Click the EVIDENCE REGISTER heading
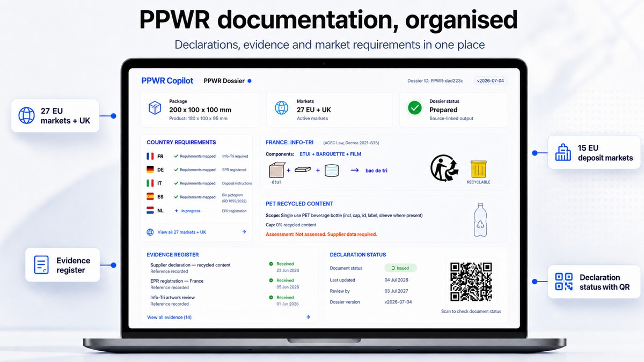The width and height of the screenshot is (644, 362). [x=173, y=255]
